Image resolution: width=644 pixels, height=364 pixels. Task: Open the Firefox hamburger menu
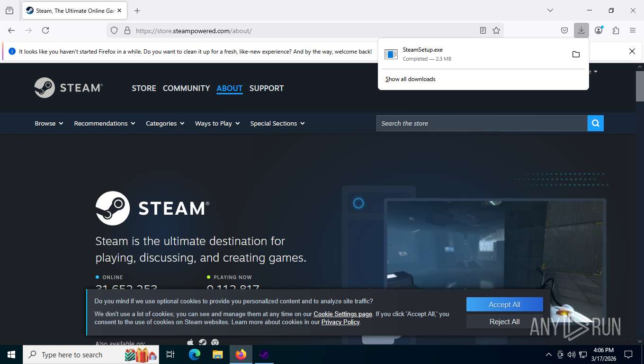(x=633, y=30)
